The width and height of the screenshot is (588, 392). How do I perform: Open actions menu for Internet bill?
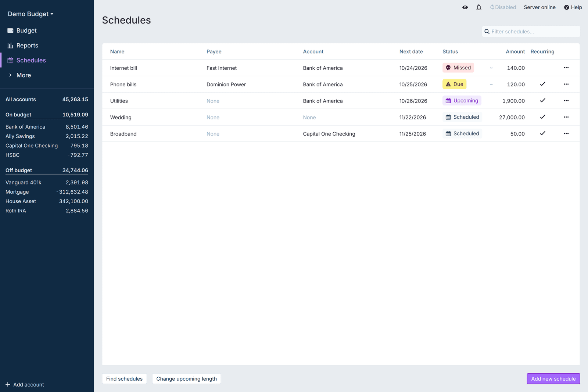pyautogui.click(x=566, y=68)
